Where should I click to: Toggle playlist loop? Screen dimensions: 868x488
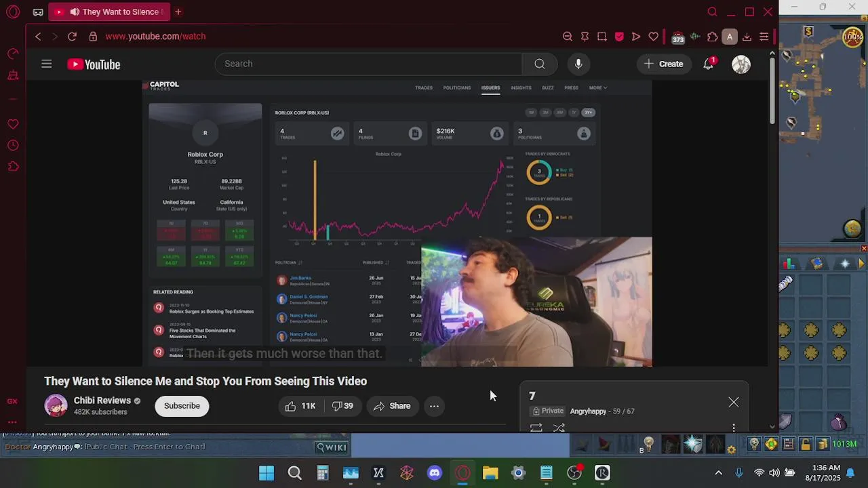(x=536, y=428)
